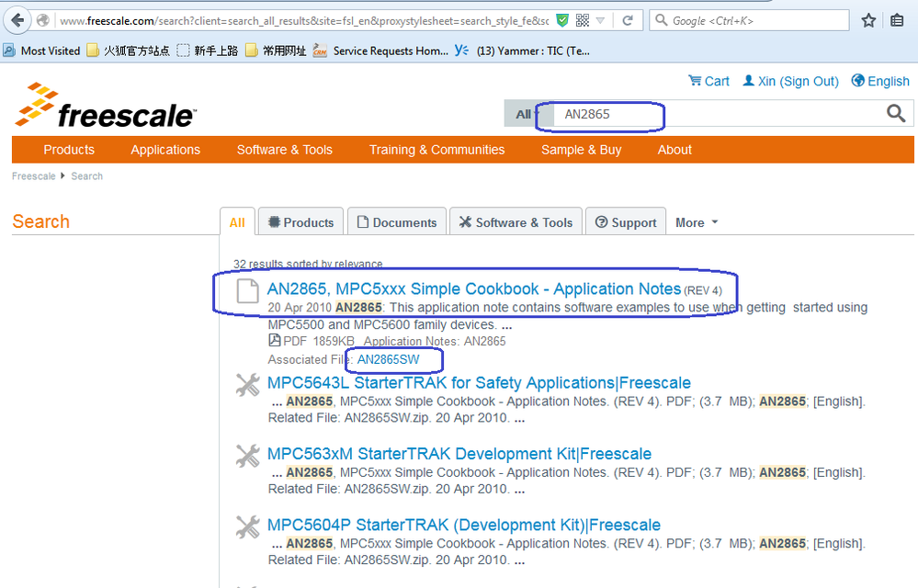Click tools icon beside MPC5604P StarterTRAK

point(248,527)
